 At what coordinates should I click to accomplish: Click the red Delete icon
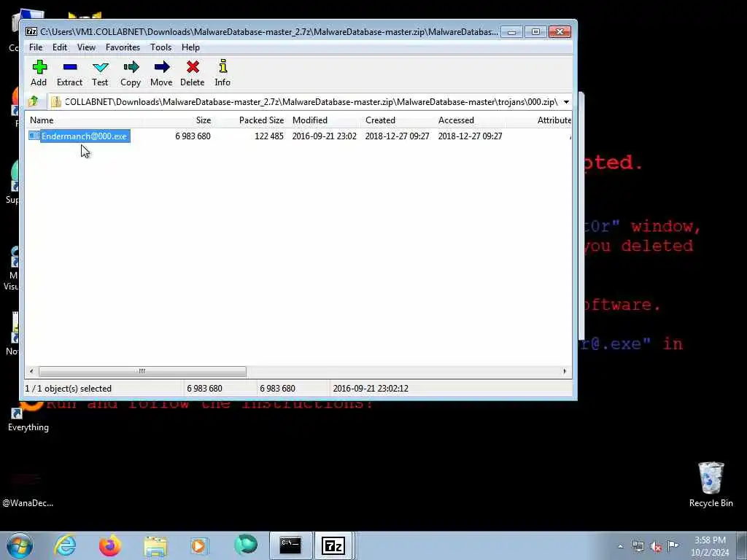pyautogui.click(x=193, y=67)
